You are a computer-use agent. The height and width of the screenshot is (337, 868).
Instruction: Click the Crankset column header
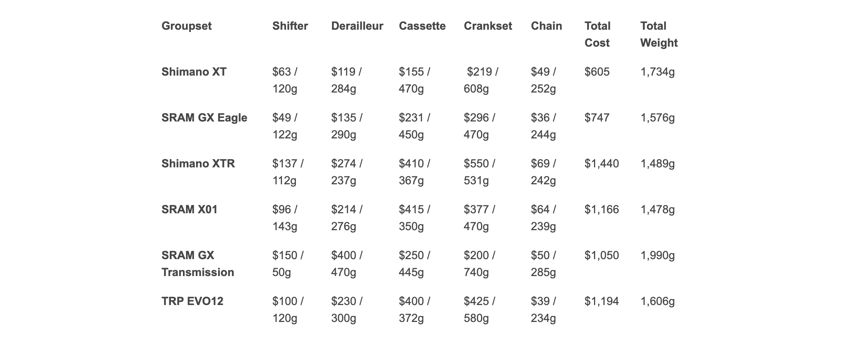click(x=487, y=26)
